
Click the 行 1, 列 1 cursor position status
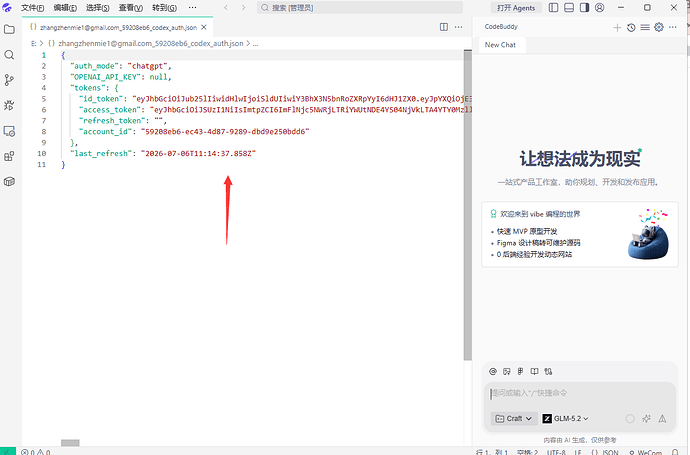point(492,452)
